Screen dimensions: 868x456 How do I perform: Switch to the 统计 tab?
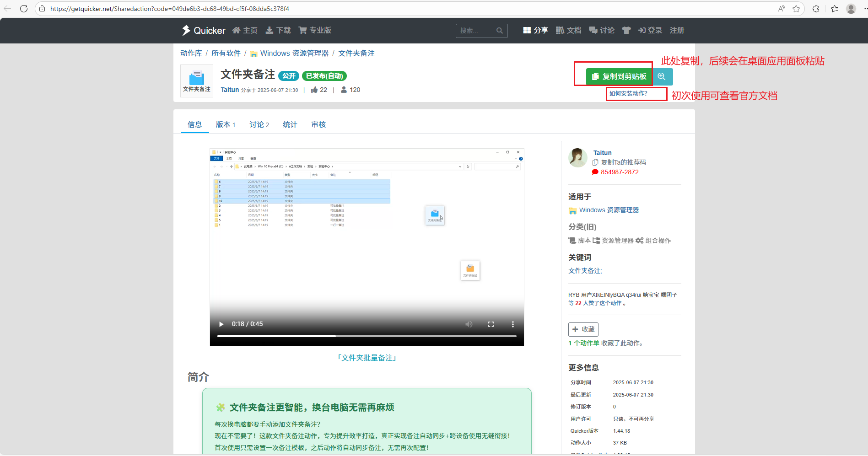pos(289,124)
